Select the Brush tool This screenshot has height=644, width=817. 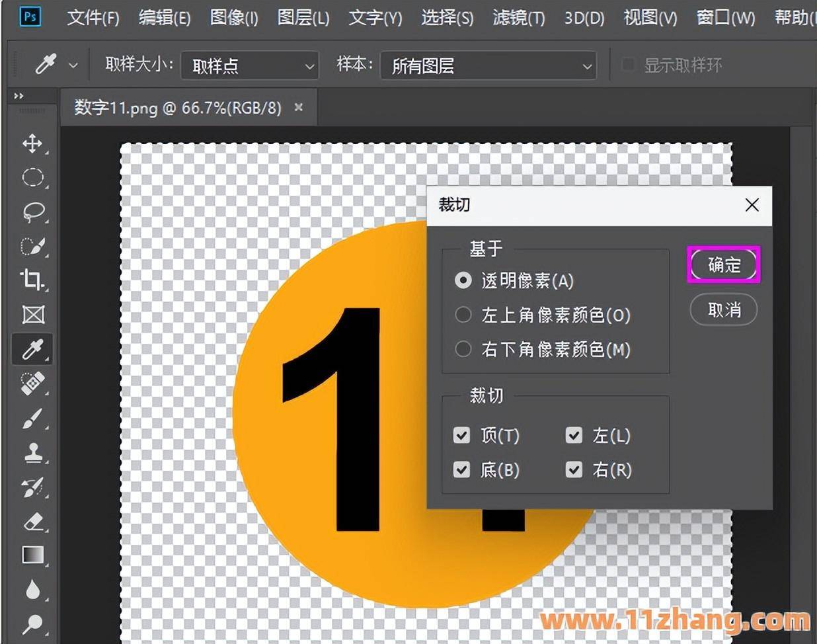pyautogui.click(x=32, y=418)
